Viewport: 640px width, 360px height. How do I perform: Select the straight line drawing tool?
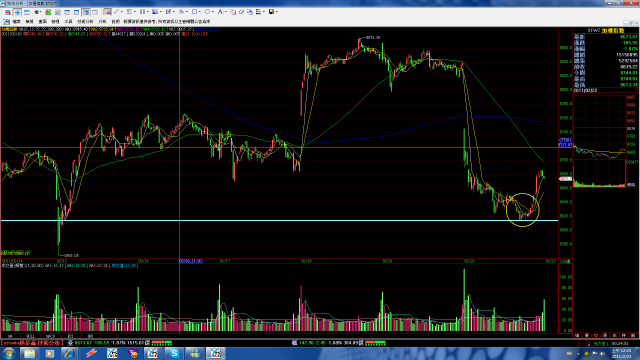click(116, 12)
